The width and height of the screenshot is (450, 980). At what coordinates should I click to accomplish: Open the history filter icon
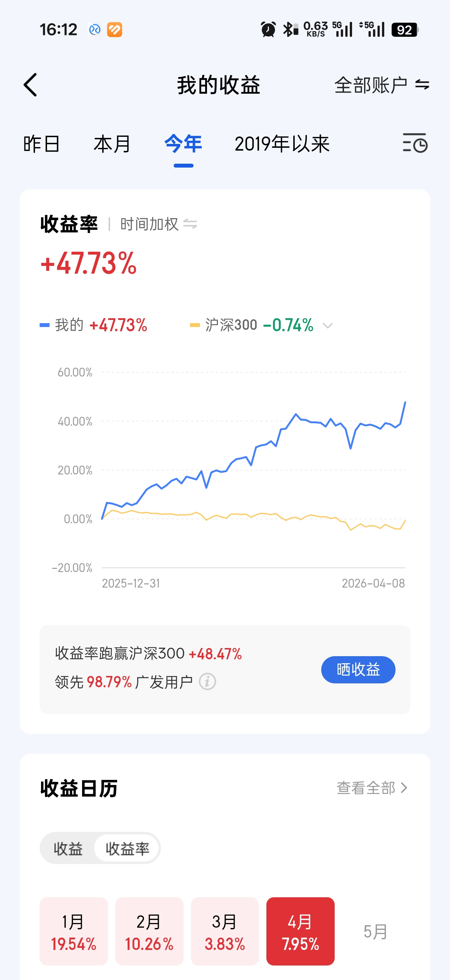(415, 144)
